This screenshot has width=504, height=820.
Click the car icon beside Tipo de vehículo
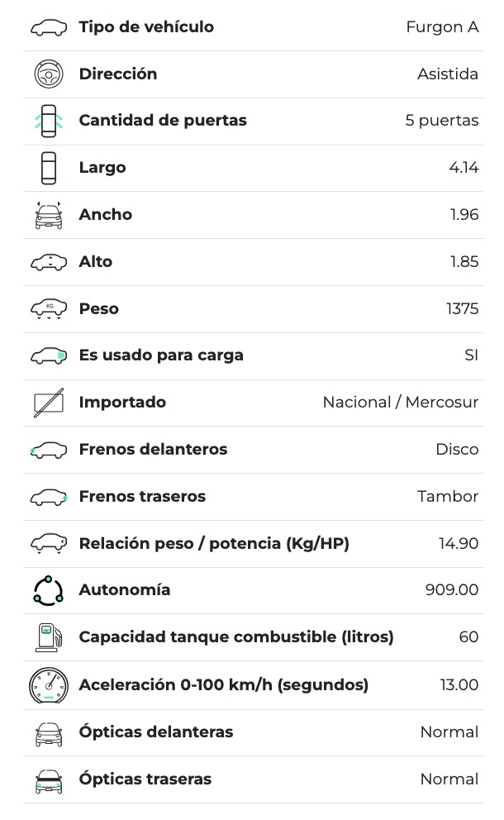49,28
